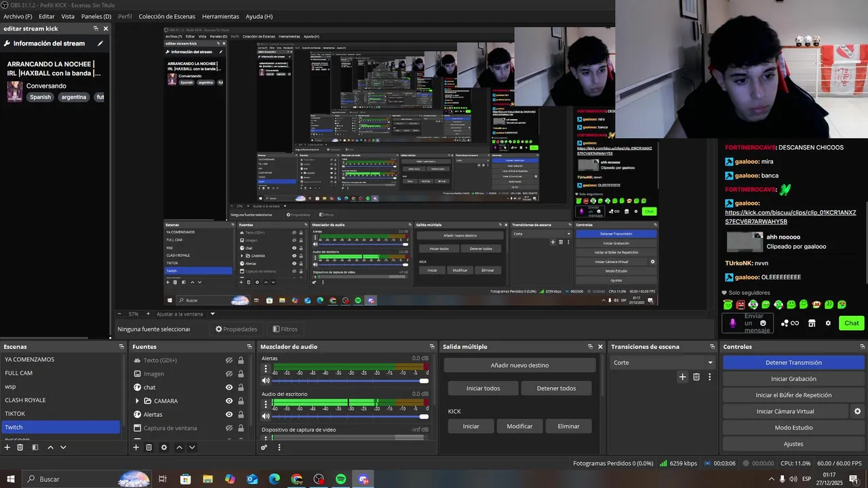Edit stream information with the pencil icon

pos(100,43)
